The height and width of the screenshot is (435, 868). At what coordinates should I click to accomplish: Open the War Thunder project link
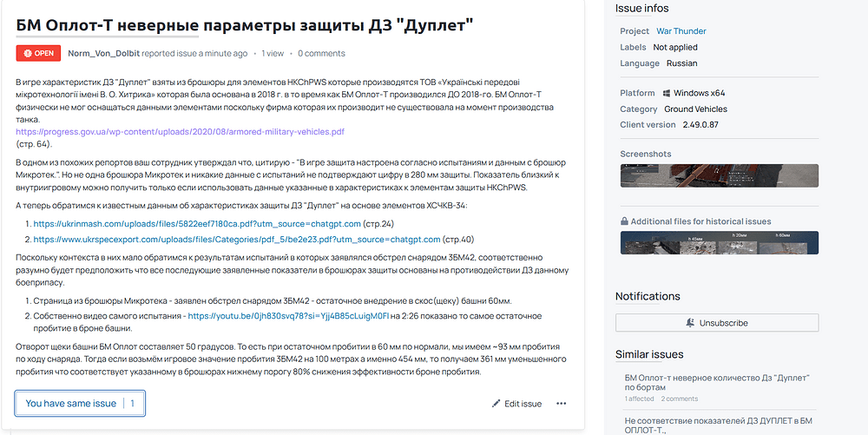click(681, 31)
